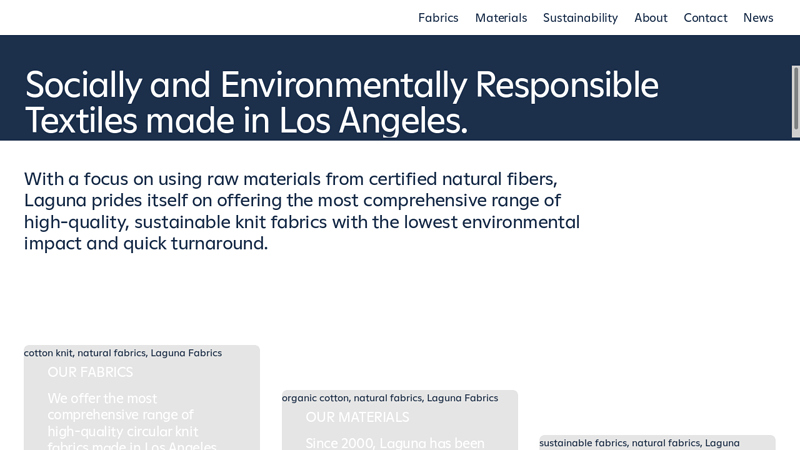Click the Contact navigation link
Viewport: 800px width, 450px height.
pos(705,18)
